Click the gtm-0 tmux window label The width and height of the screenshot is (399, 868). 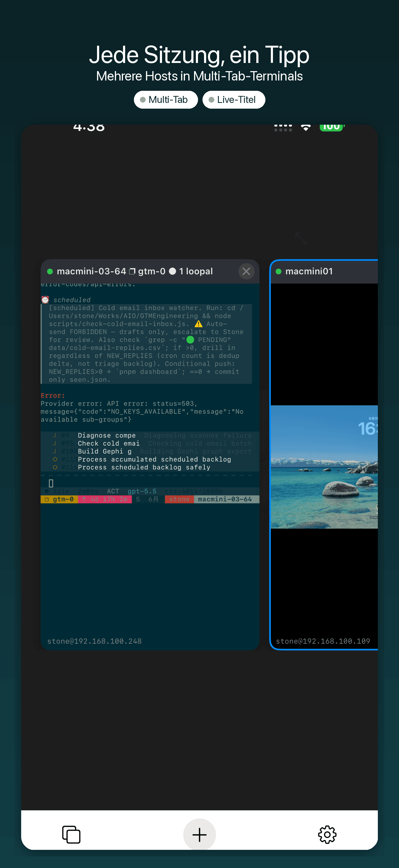(59, 499)
